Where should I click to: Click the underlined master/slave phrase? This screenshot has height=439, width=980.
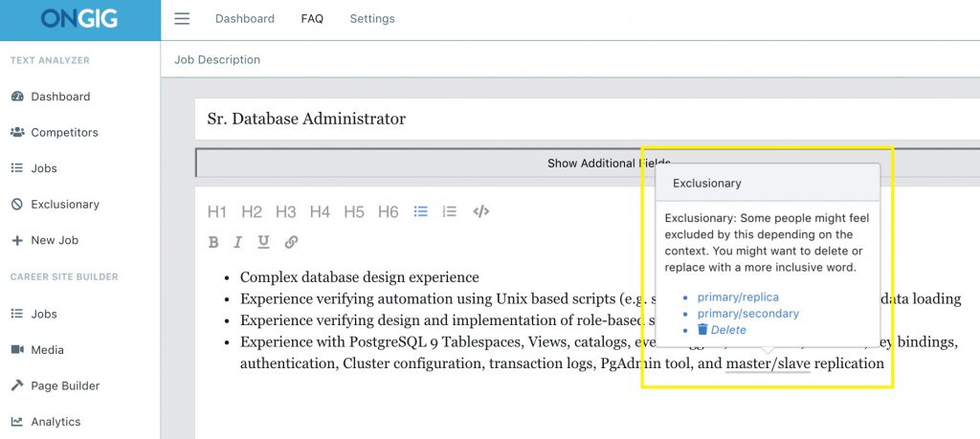click(768, 363)
